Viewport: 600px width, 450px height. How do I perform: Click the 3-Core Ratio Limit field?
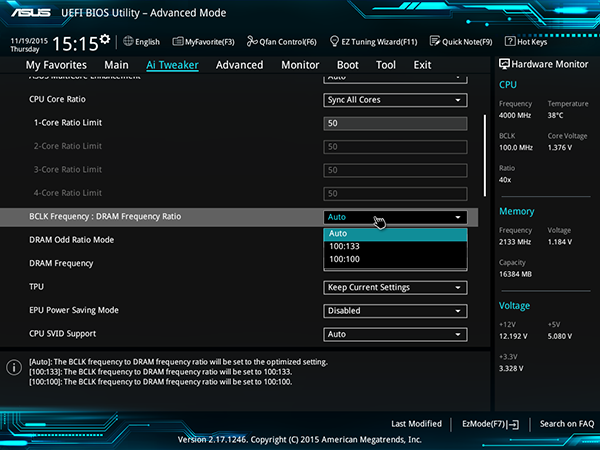pyautogui.click(x=395, y=170)
